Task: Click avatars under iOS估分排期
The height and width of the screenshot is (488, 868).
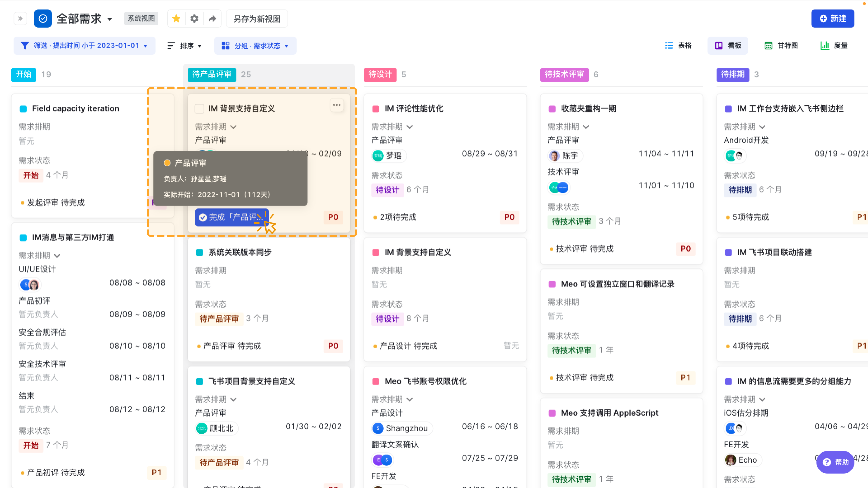Action: pyautogui.click(x=735, y=428)
